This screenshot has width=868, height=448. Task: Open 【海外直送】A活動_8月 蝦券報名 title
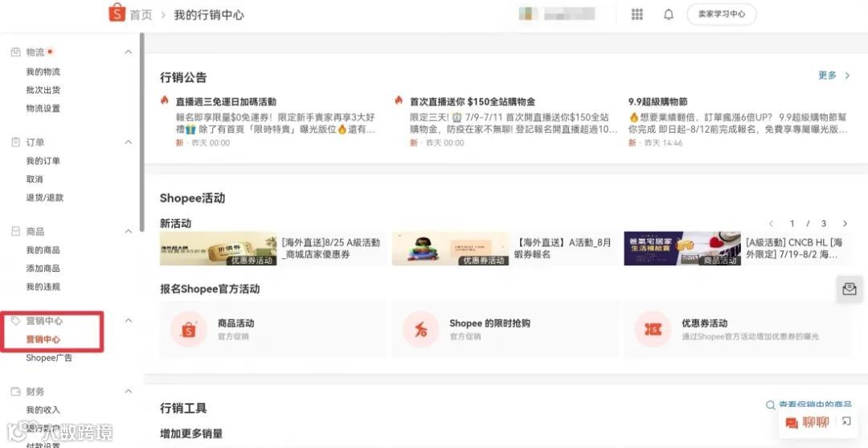tap(563, 249)
